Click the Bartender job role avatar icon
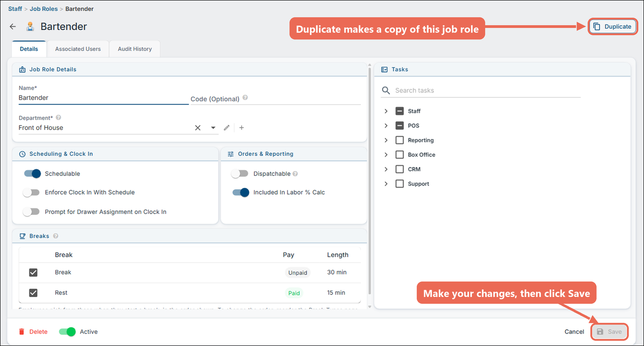644x346 pixels. click(x=30, y=27)
